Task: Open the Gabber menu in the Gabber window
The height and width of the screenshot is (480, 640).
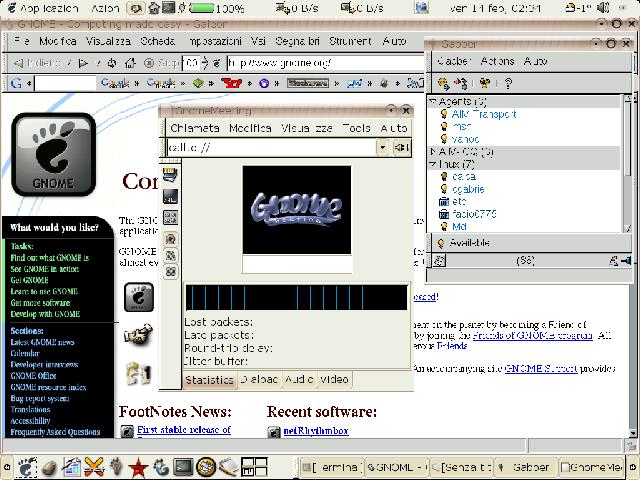Action: (454, 61)
